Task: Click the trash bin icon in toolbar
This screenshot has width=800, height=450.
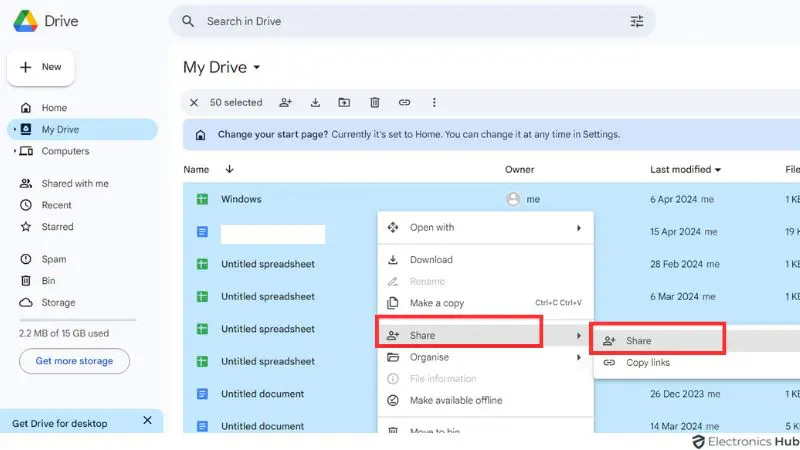Action: (x=374, y=102)
